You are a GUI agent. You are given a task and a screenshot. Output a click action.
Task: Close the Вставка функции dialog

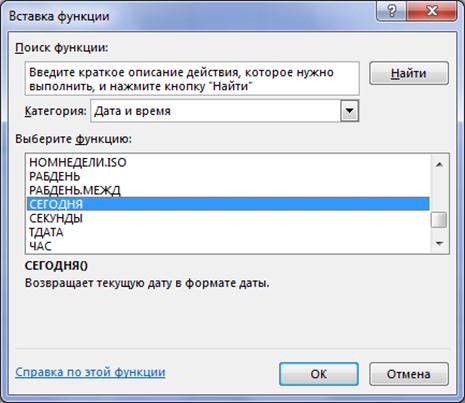pyautogui.click(x=432, y=11)
